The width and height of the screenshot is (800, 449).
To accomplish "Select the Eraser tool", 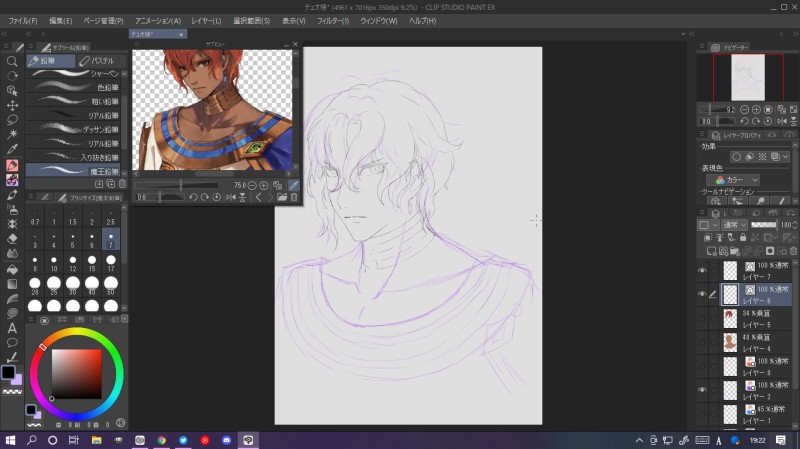I will point(12,238).
